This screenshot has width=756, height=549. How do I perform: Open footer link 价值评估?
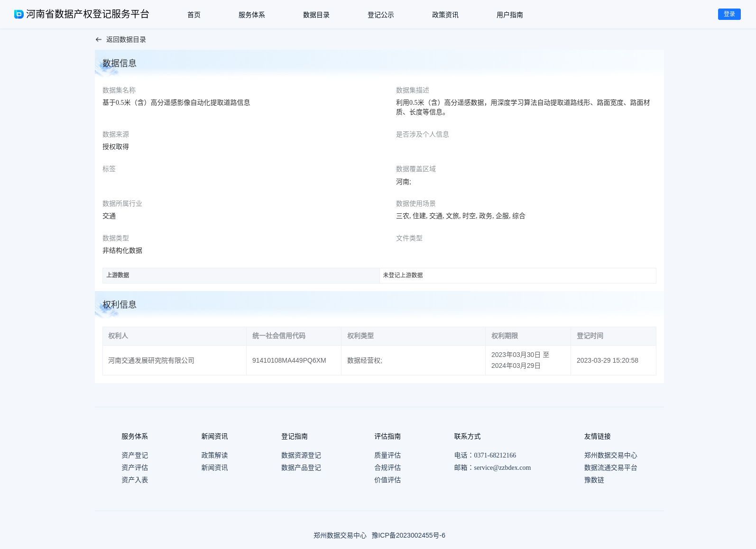387,480
